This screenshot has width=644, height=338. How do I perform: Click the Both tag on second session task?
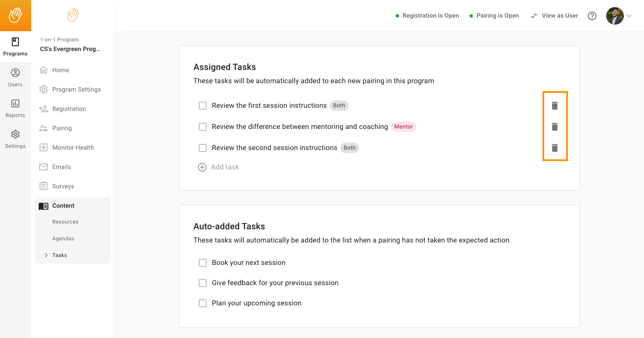coord(349,148)
